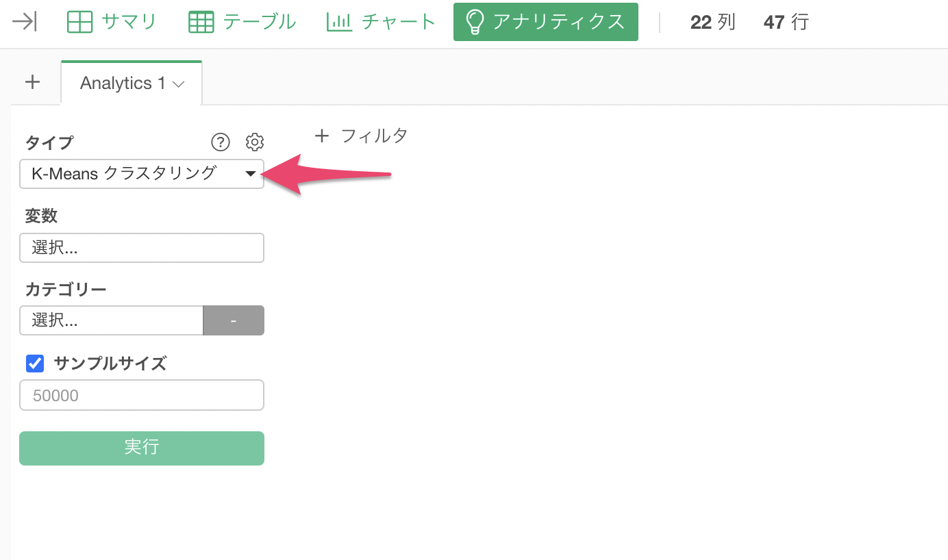Add a new analytics tab with plus
The image size is (948, 560).
pyautogui.click(x=32, y=82)
